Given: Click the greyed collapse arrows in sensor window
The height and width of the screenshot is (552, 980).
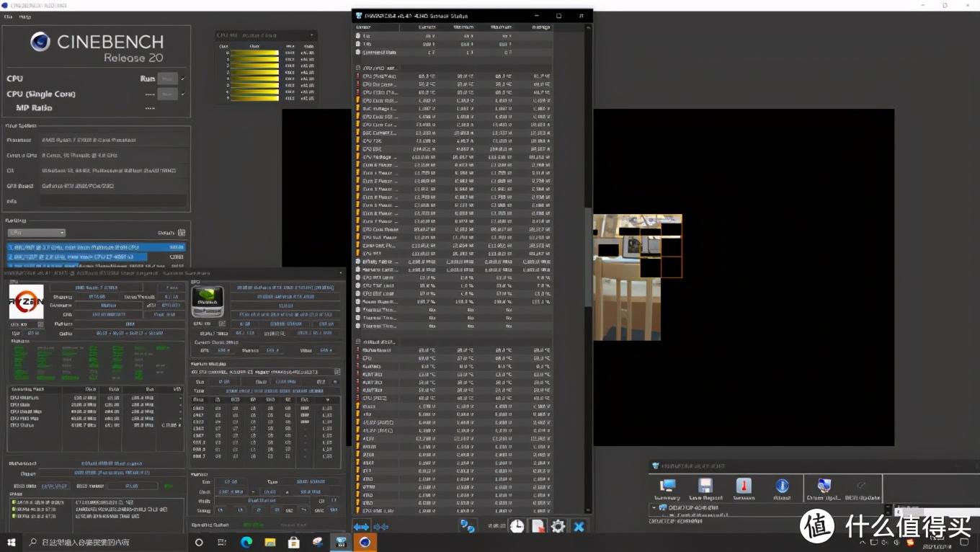Looking at the screenshot, I should coord(380,527).
